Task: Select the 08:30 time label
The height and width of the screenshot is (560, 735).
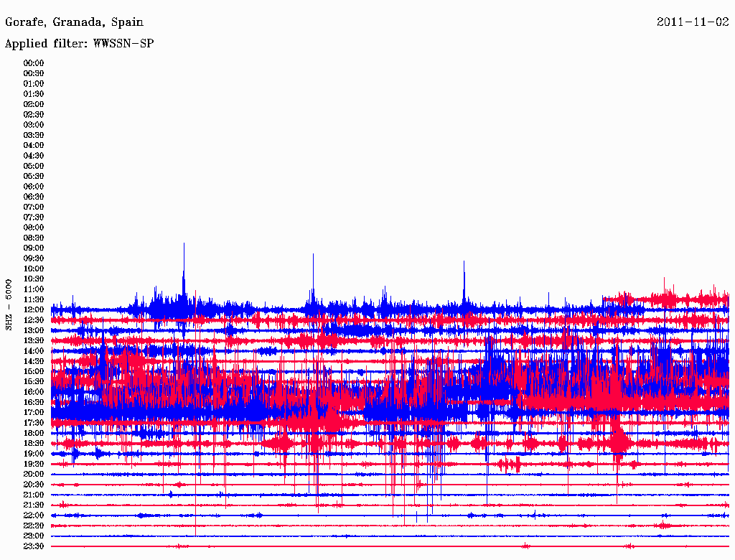Action: pos(34,238)
